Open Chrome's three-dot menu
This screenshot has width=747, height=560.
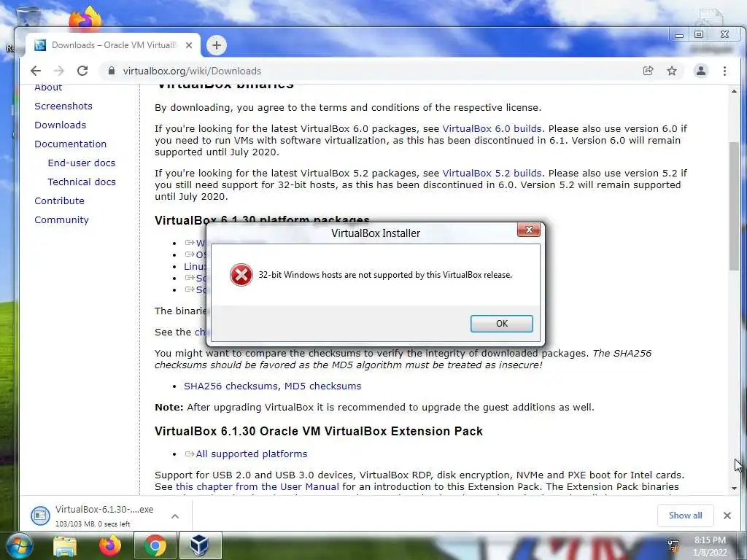pos(724,71)
